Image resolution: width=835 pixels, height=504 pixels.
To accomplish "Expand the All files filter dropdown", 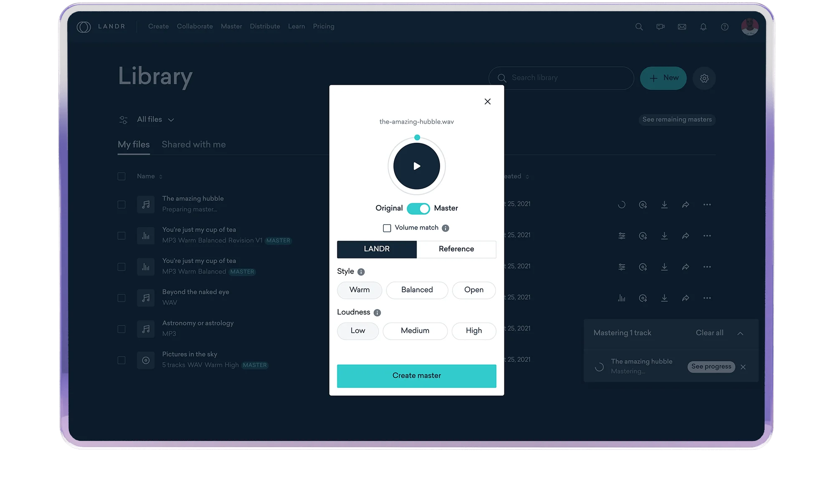I will (155, 119).
